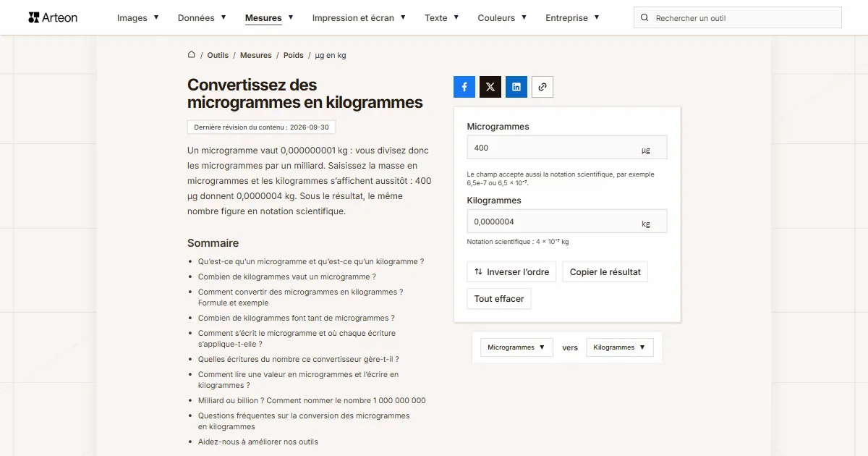
Task: Jump to Questions fréquentes section
Action: pos(304,421)
